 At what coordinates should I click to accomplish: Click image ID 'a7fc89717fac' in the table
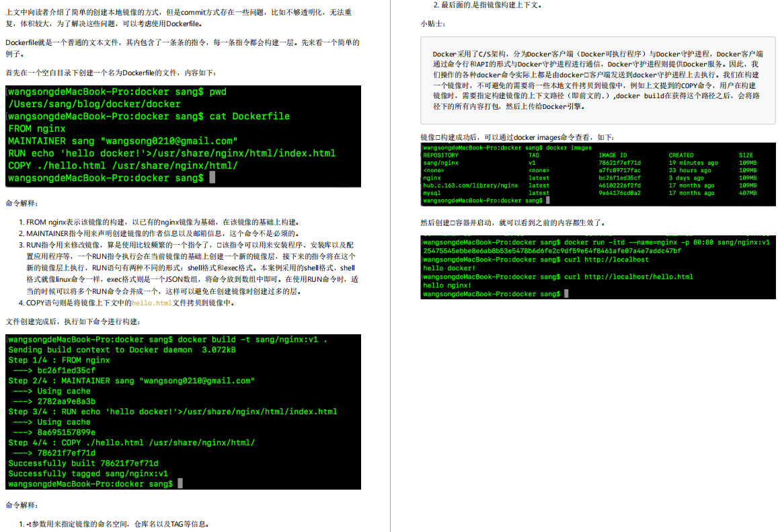point(620,171)
